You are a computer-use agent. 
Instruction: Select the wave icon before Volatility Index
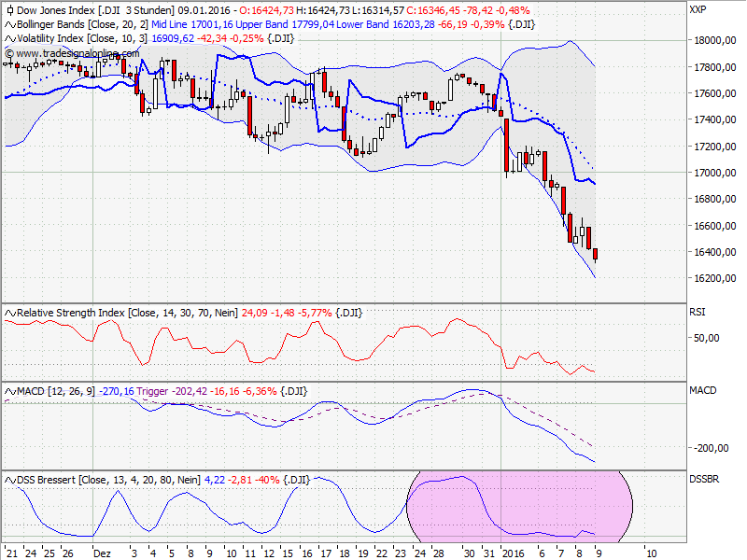8,39
